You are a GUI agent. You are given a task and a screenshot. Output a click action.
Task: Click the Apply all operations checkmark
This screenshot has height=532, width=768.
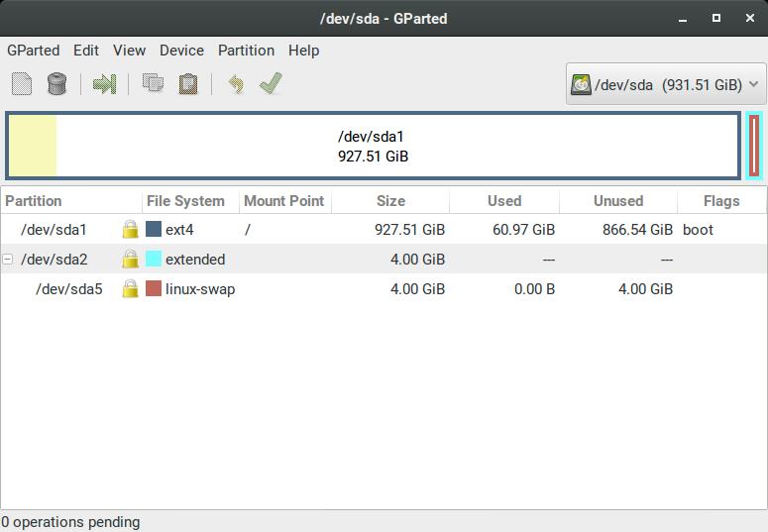(271, 83)
